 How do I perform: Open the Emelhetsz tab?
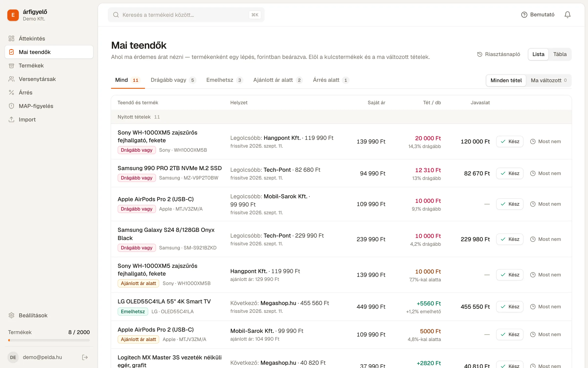(x=224, y=80)
